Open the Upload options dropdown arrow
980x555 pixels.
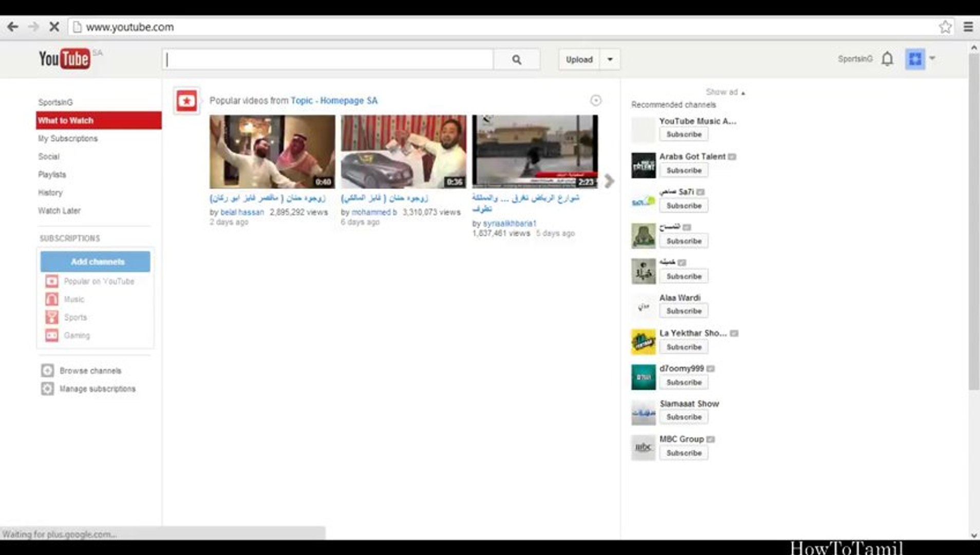610,59
